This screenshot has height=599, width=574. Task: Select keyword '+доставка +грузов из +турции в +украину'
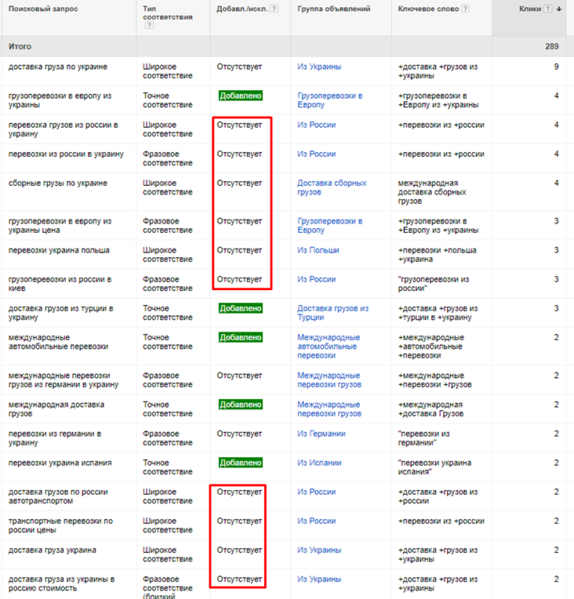click(x=438, y=312)
